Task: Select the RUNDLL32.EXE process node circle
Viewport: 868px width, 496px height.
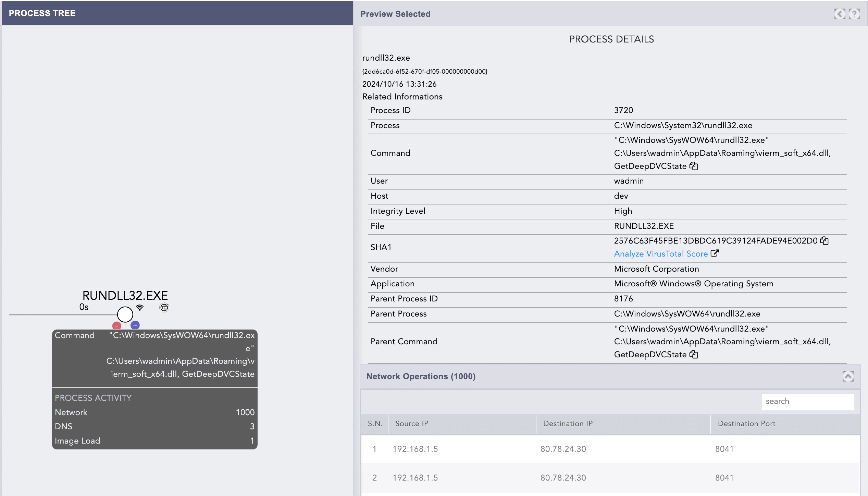Action: point(125,314)
